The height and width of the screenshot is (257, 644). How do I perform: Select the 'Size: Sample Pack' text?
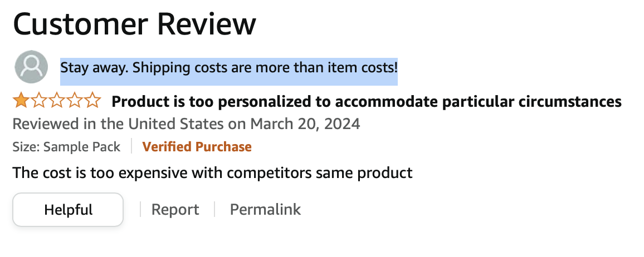pos(66,147)
